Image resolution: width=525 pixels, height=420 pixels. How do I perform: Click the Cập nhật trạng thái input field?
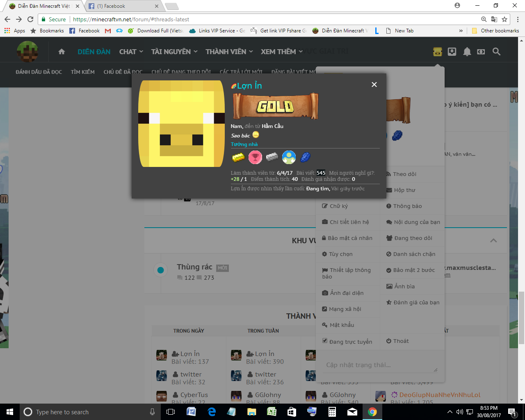[x=379, y=365]
